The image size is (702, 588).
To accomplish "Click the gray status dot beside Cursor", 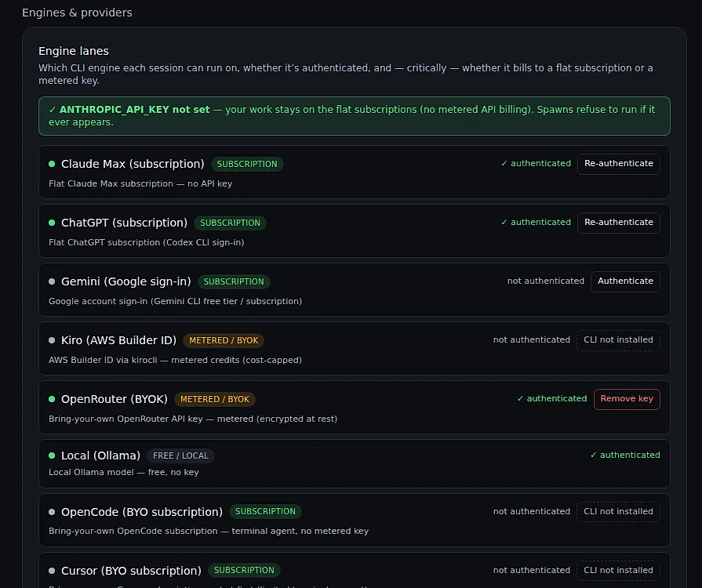I will click(x=52, y=571).
